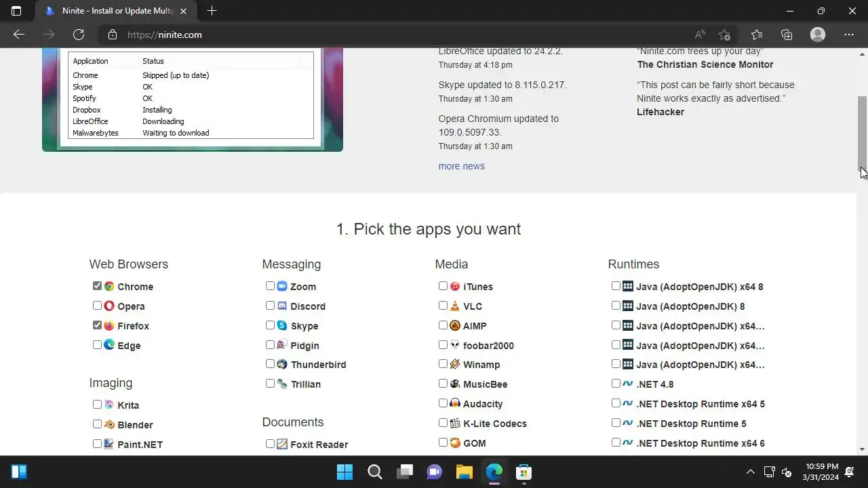
Task: Show hidden system tray icons chevron
Action: pyautogui.click(x=750, y=472)
